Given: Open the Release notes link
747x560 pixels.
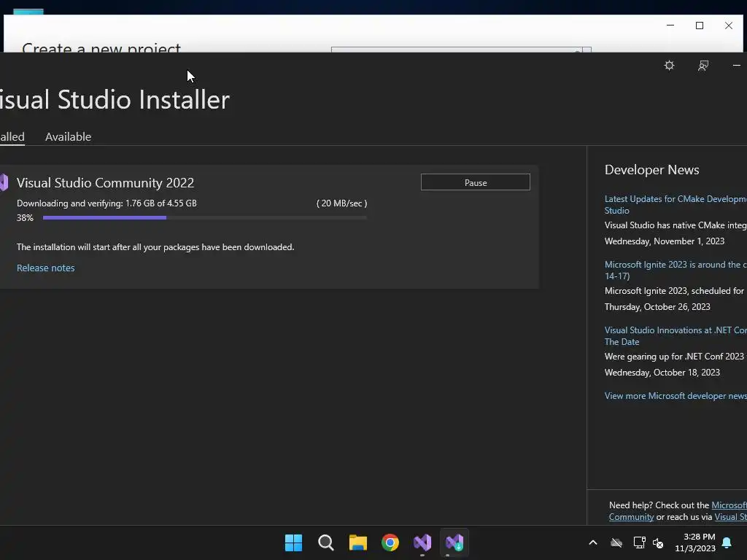Looking at the screenshot, I should [46, 268].
